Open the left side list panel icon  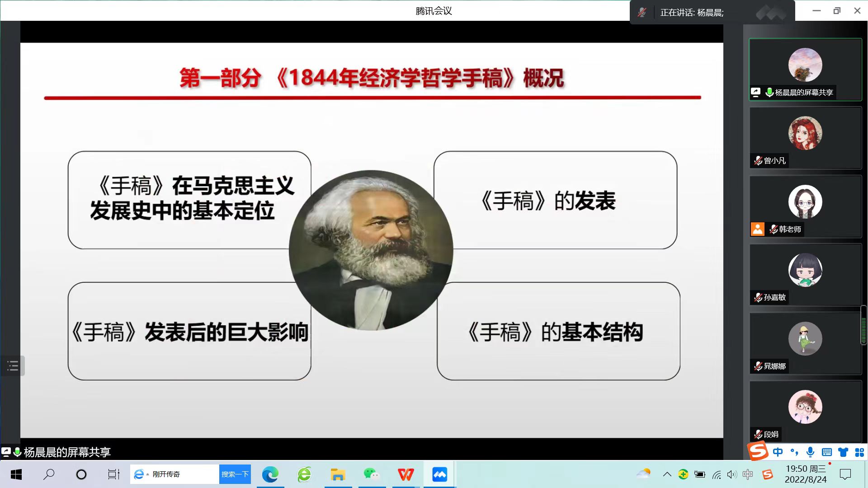tap(13, 366)
